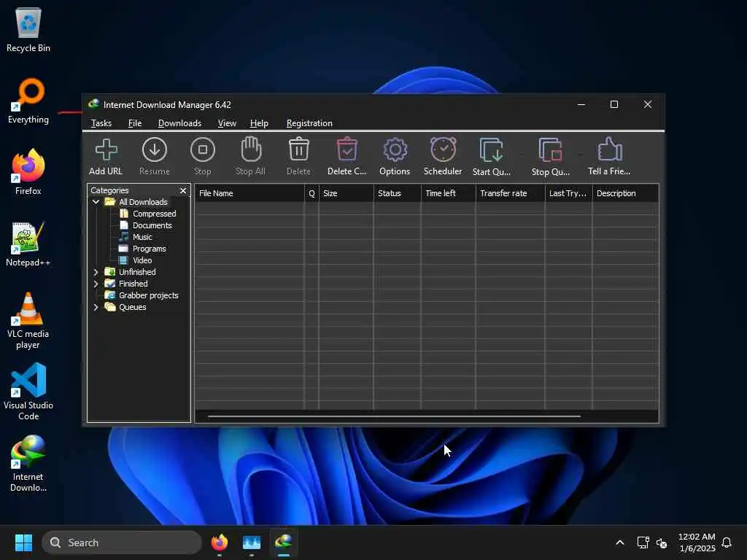Viewport: 747px width, 560px height.
Task: Sort by the Description column header
Action: 625,193
